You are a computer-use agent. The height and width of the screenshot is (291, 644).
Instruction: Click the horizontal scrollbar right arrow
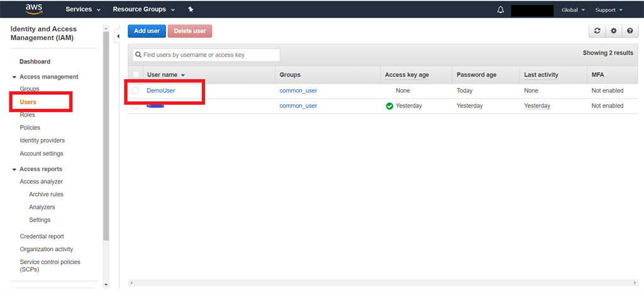(x=635, y=283)
